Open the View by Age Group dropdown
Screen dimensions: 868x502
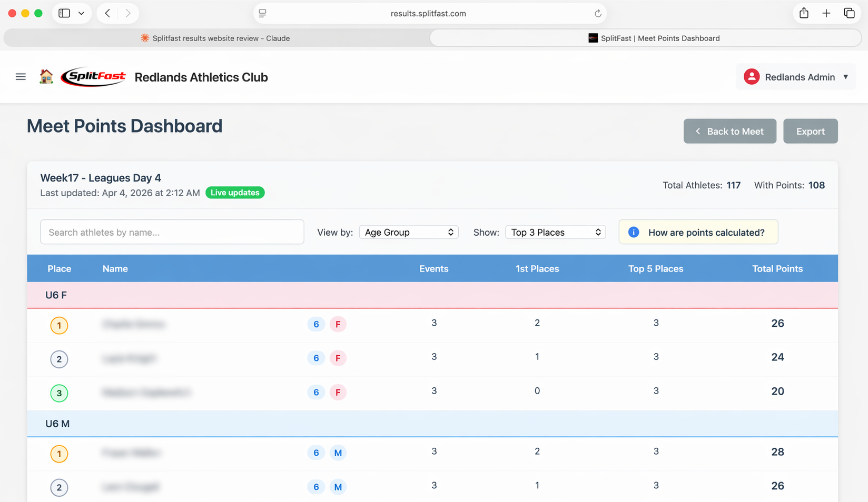(x=409, y=232)
